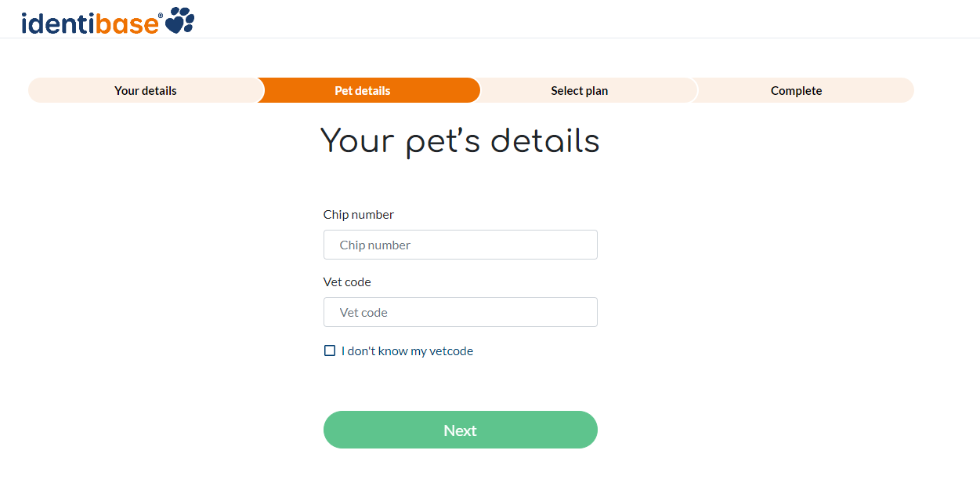
Task: Click inside the Chip number input field
Action: pos(460,245)
